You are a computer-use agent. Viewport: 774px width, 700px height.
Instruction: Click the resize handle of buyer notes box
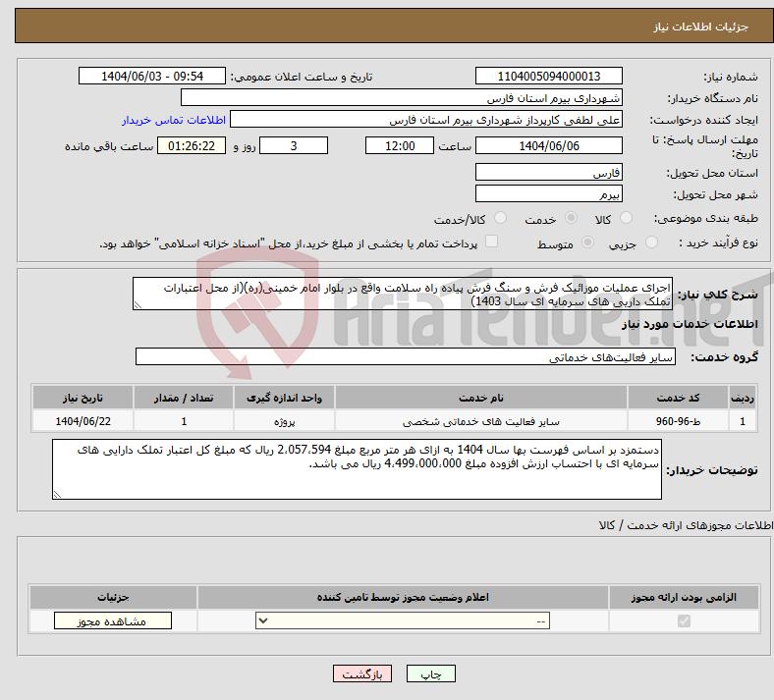click(x=57, y=495)
